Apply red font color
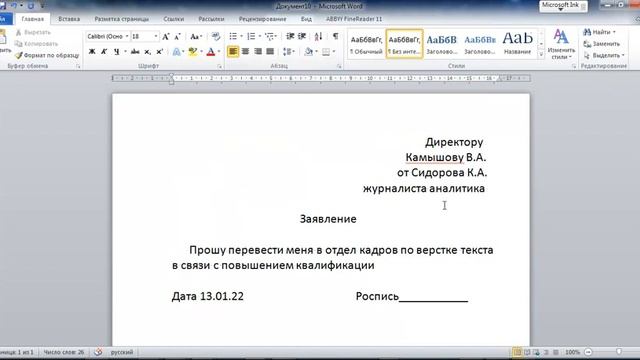 (x=211, y=52)
